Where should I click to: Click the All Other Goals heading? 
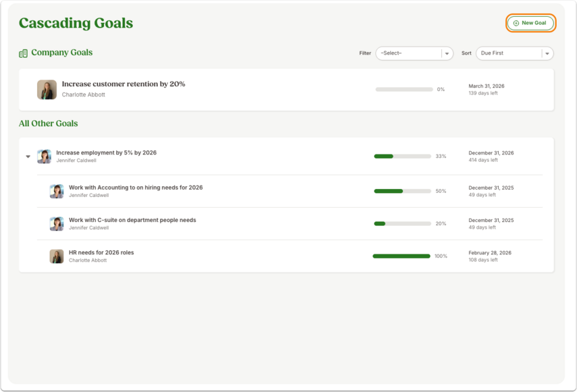(48, 123)
